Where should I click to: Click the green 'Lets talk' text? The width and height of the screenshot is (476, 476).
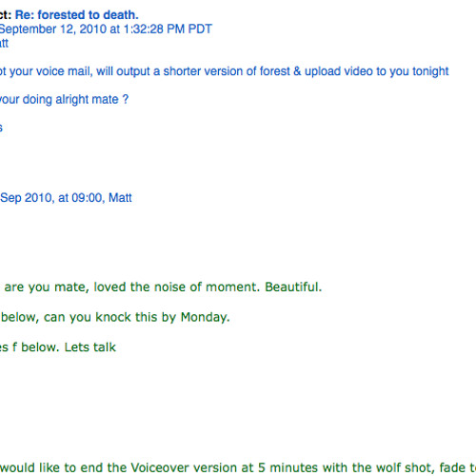pos(90,347)
